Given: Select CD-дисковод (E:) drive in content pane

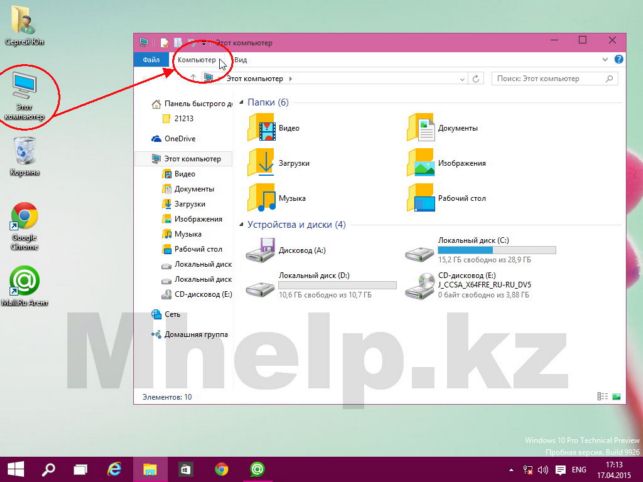Looking at the screenshot, I should pos(468,285).
